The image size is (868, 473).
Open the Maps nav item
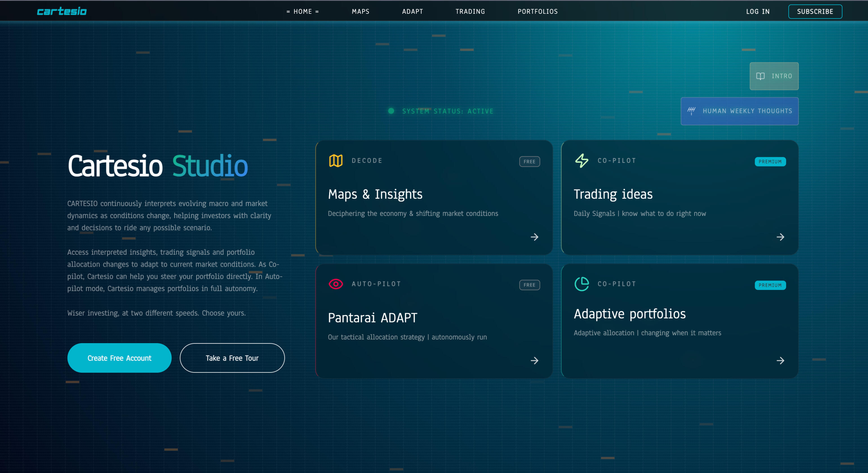tap(361, 12)
